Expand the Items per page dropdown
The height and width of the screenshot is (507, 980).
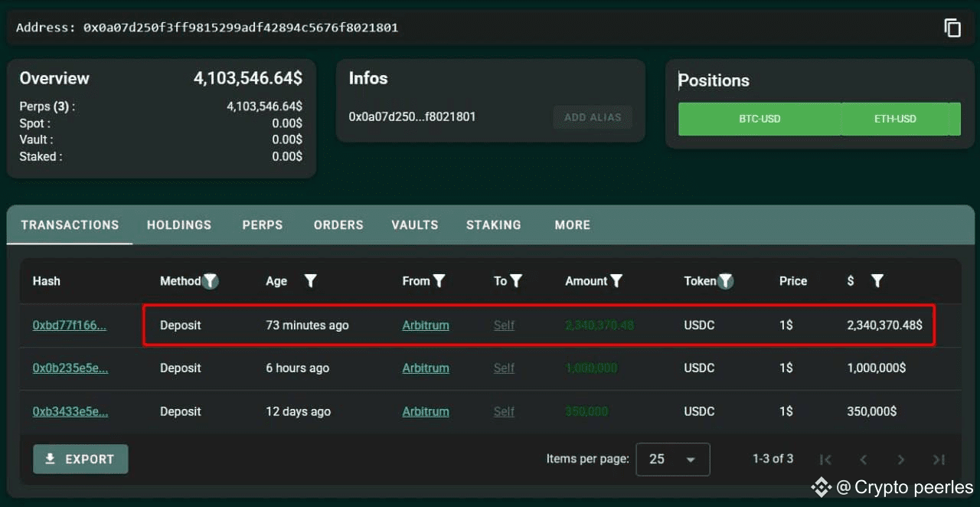point(673,460)
